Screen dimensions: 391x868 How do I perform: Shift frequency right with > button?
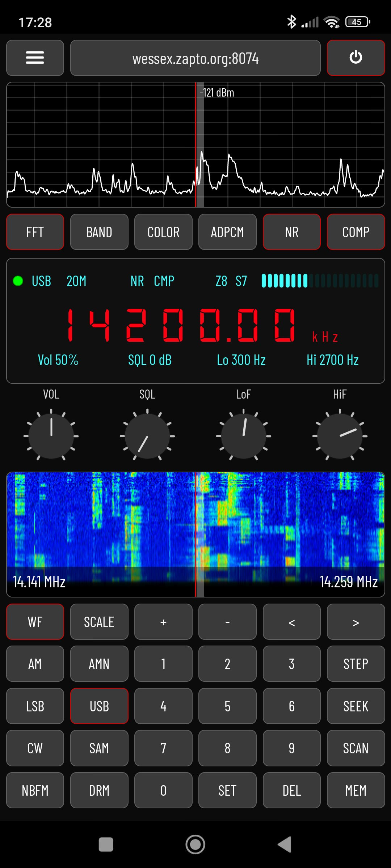tap(356, 622)
